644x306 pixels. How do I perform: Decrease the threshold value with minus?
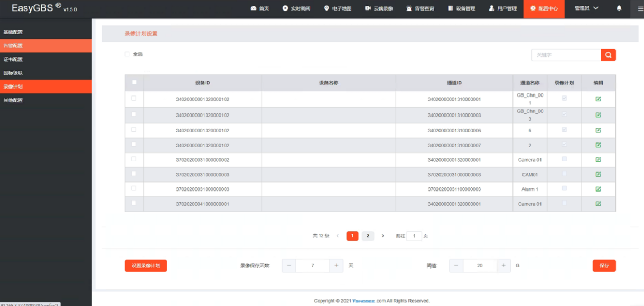[456, 265]
